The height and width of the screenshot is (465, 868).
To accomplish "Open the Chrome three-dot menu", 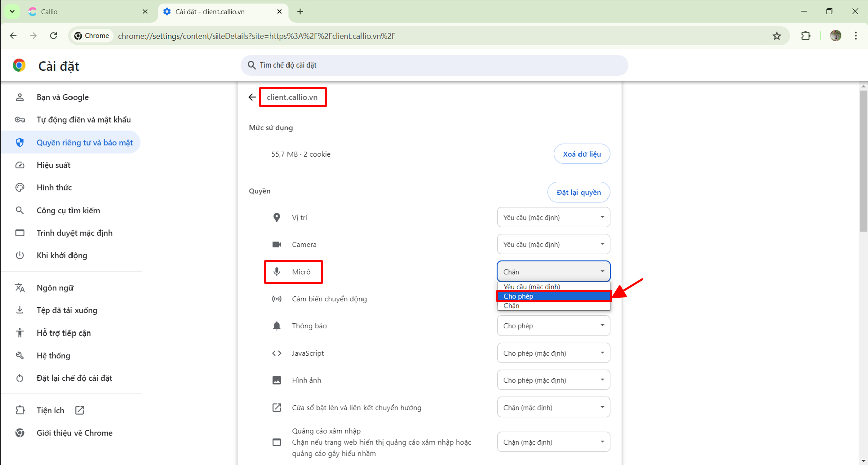I will (856, 36).
